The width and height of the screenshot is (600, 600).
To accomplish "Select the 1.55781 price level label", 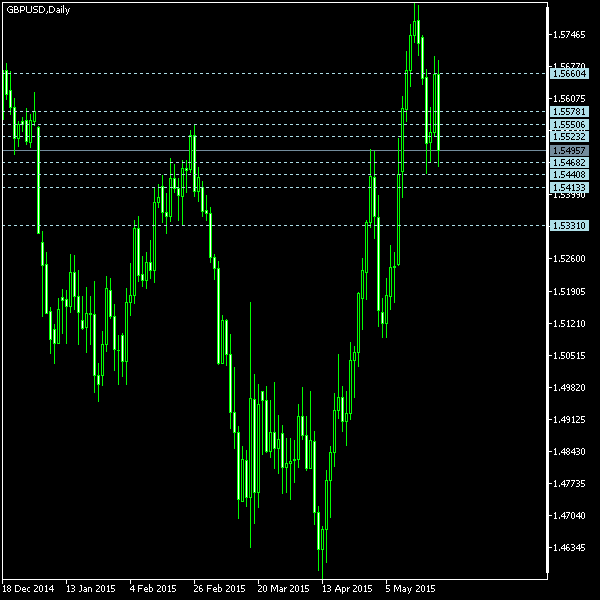I will tap(569, 112).
